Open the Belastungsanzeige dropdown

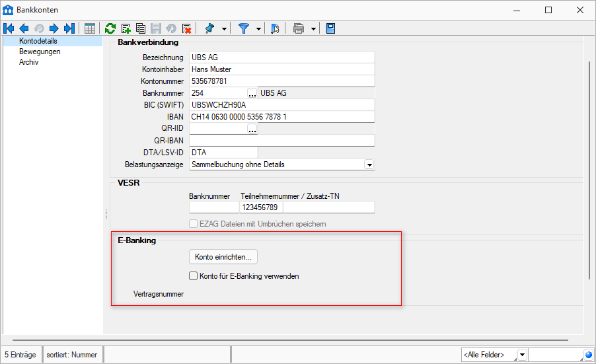369,164
